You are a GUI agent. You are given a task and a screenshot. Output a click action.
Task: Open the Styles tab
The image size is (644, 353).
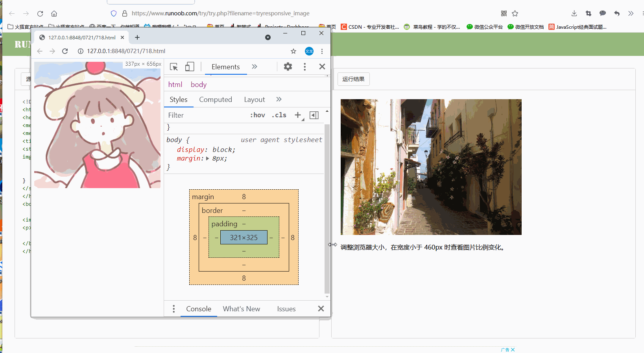(x=179, y=100)
